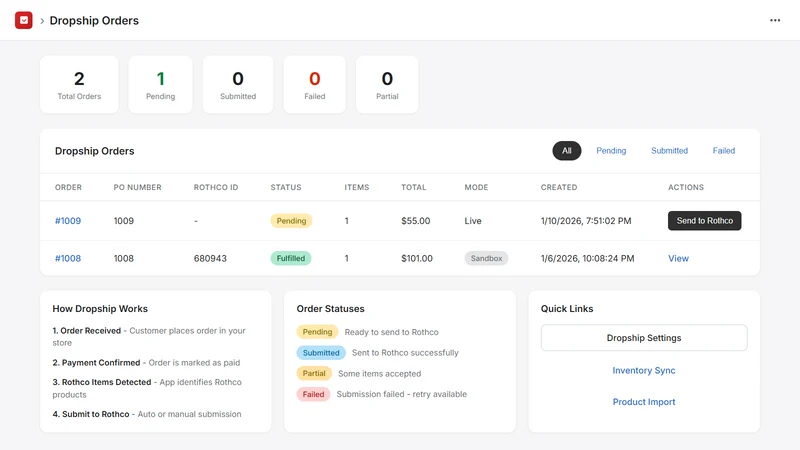Click the Pending badge in Order Statuses legend
Screen dimensions: 800x450
(x=317, y=332)
